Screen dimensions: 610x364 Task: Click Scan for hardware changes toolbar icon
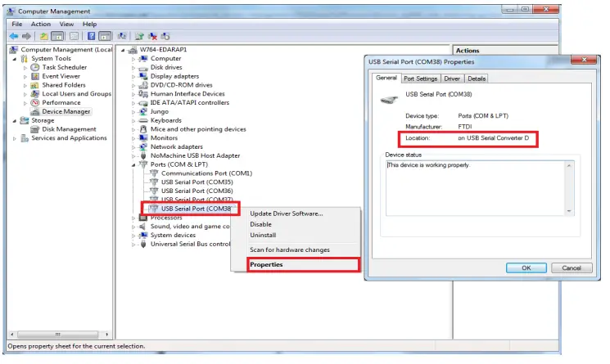coord(122,36)
